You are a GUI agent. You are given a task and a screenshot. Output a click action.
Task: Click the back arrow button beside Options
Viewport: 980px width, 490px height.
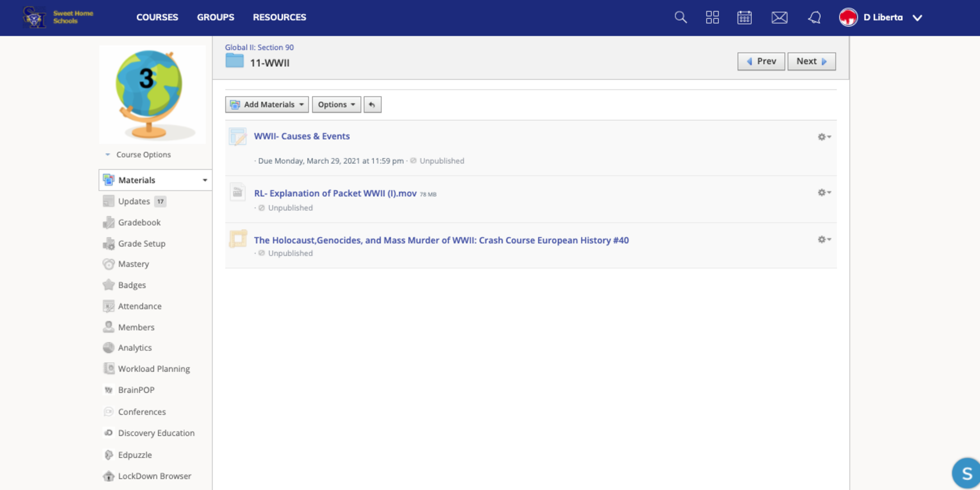pyautogui.click(x=372, y=104)
